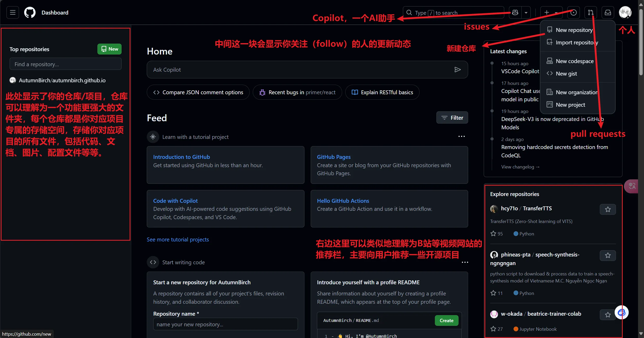Select New project menu item
Image resolution: width=644 pixels, height=338 pixels.
tap(577, 105)
